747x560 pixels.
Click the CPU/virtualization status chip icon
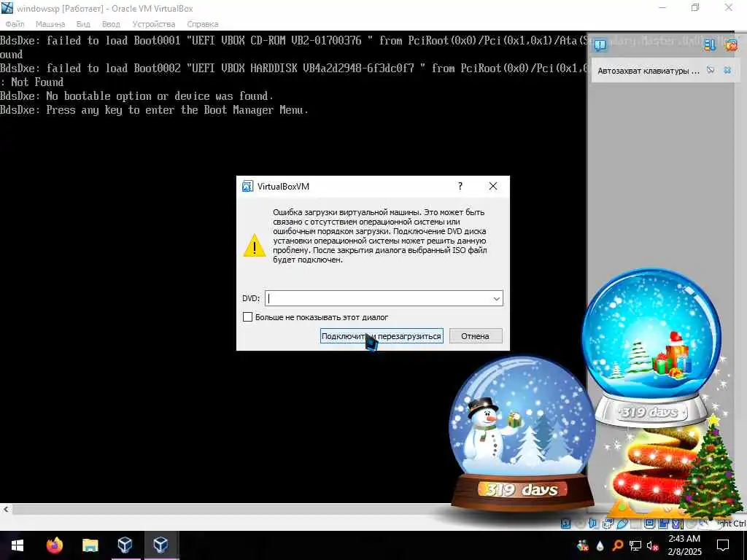pyautogui.click(x=677, y=524)
